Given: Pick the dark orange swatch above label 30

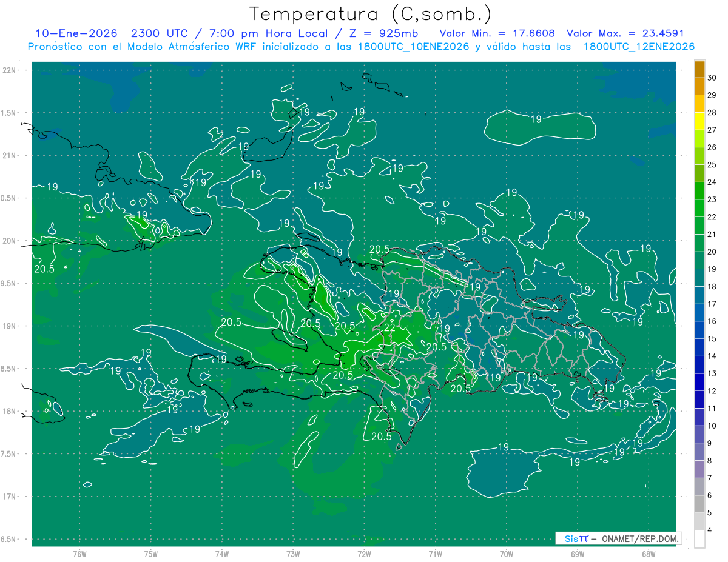Looking at the screenshot, I should (x=699, y=69).
